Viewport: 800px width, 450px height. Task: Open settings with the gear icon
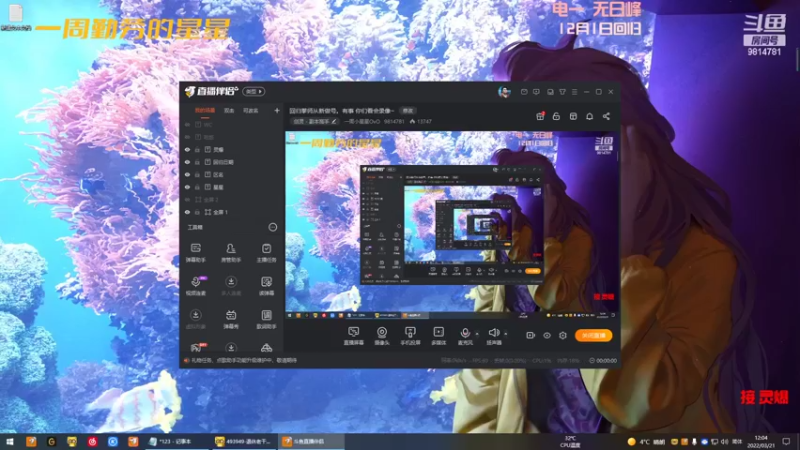pos(563,335)
